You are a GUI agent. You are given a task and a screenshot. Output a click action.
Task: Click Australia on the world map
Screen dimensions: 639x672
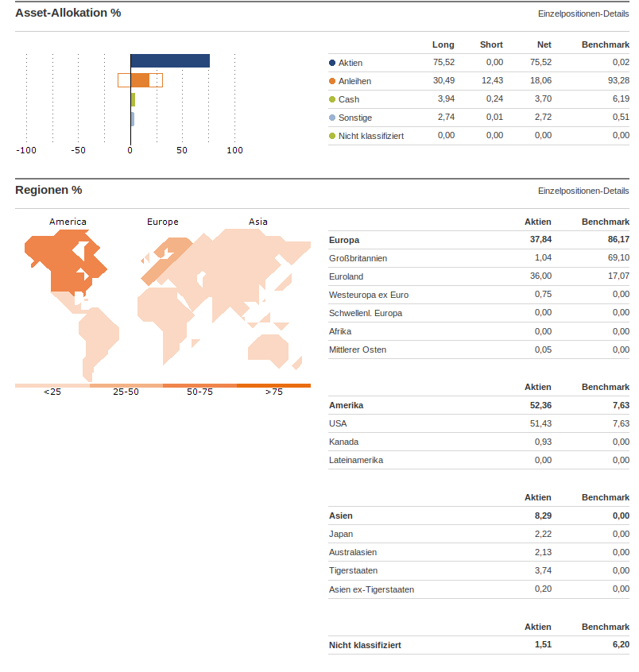(268, 350)
